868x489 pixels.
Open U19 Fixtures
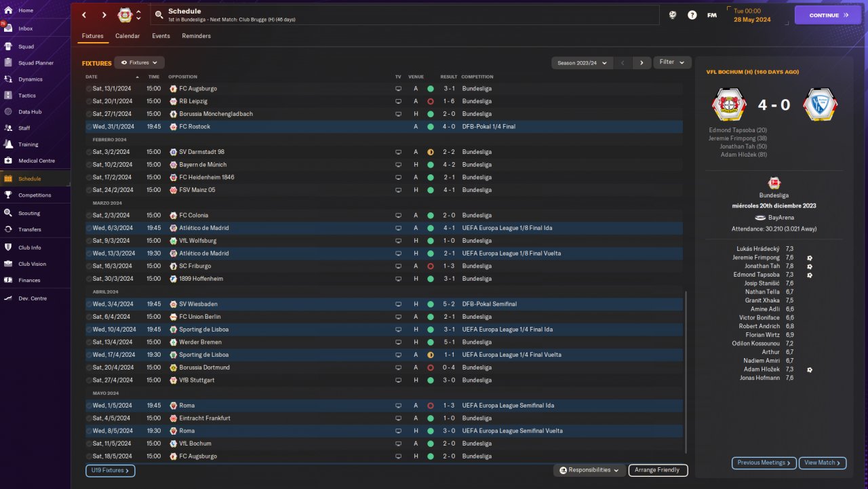pos(110,470)
